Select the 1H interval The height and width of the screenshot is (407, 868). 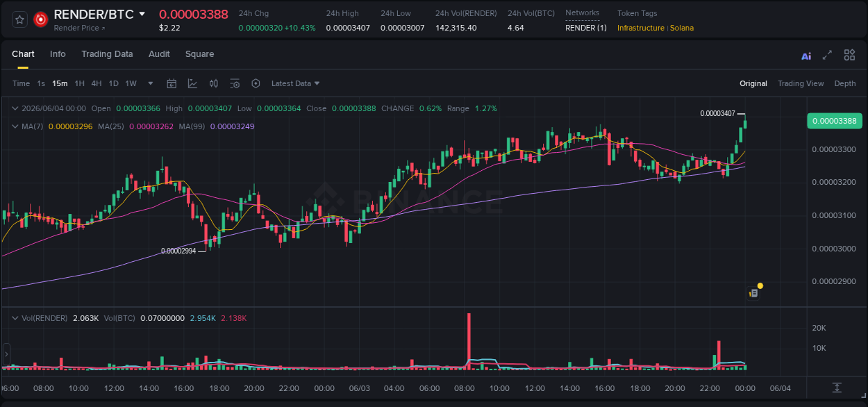tap(79, 83)
